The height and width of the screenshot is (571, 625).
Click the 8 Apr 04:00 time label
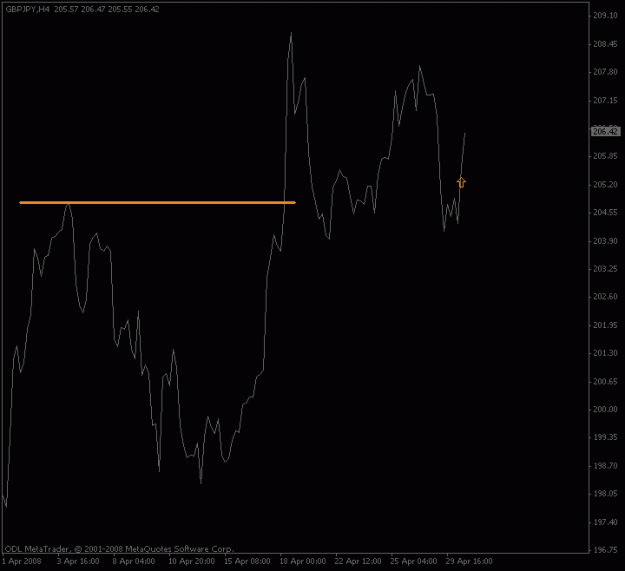coord(134,561)
